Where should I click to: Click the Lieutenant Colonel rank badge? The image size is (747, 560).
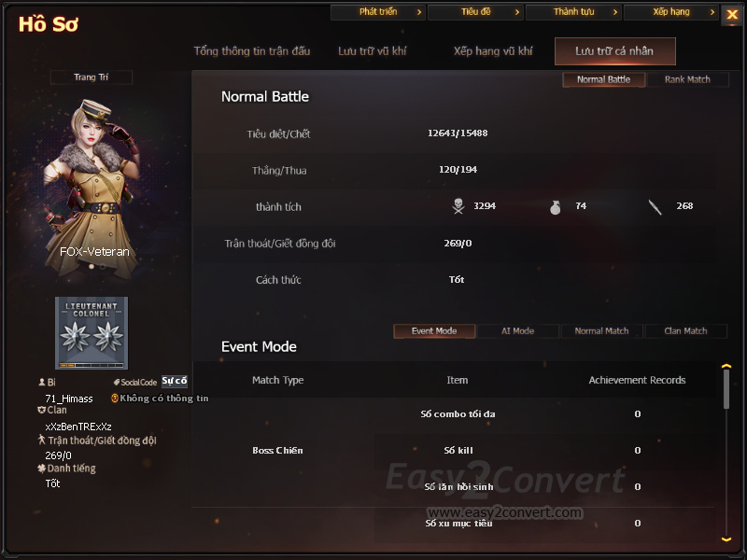coord(92,333)
